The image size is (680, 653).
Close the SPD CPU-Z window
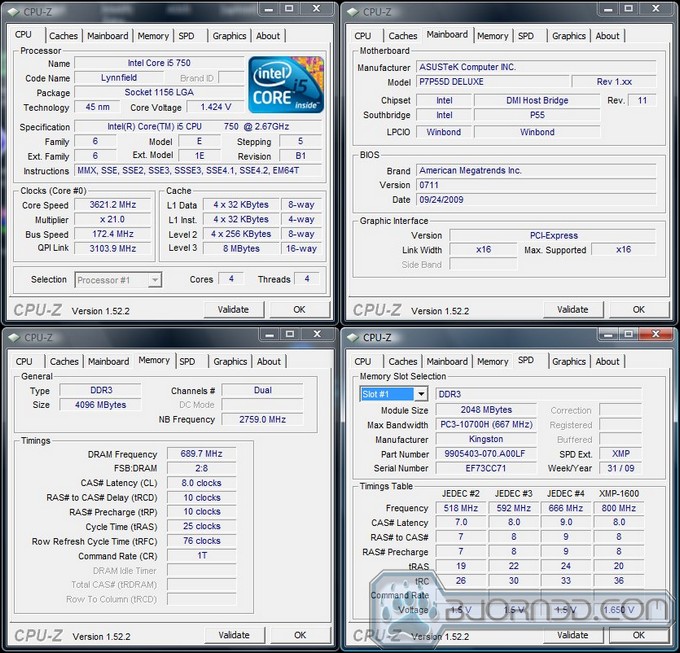(x=656, y=334)
